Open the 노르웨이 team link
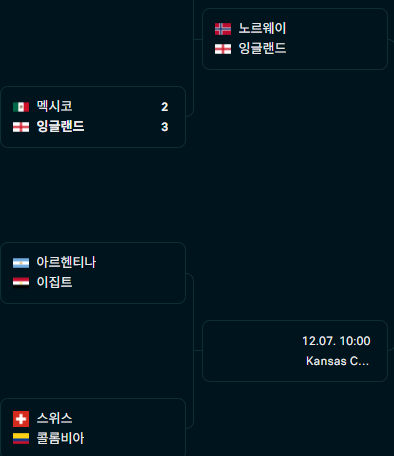The width and height of the screenshot is (394, 456). 262,28
